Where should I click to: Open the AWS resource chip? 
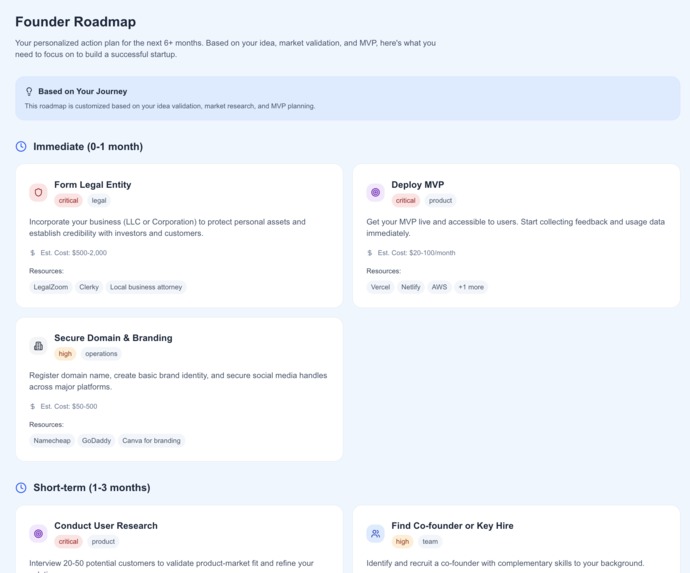(x=439, y=287)
